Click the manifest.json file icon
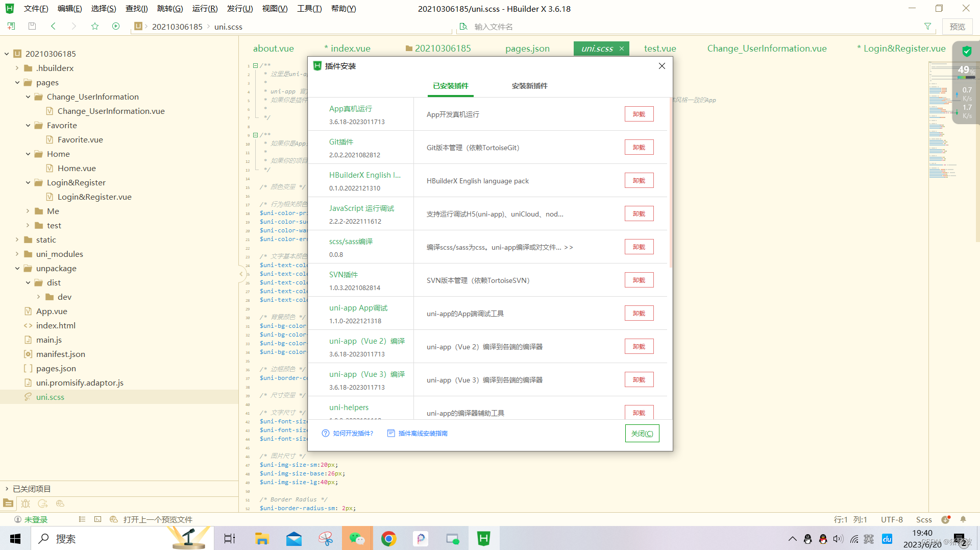 28,354
